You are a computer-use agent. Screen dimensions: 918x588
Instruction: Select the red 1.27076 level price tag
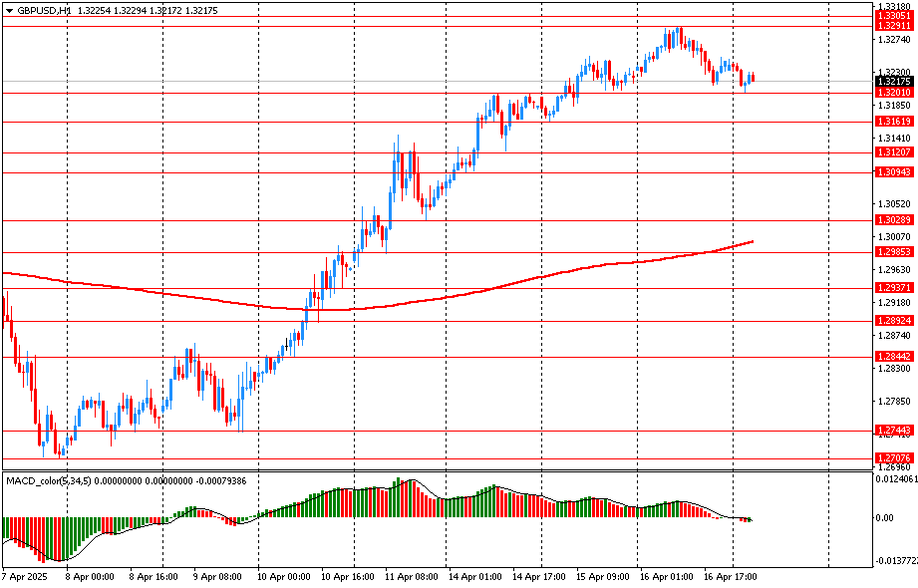(x=893, y=458)
